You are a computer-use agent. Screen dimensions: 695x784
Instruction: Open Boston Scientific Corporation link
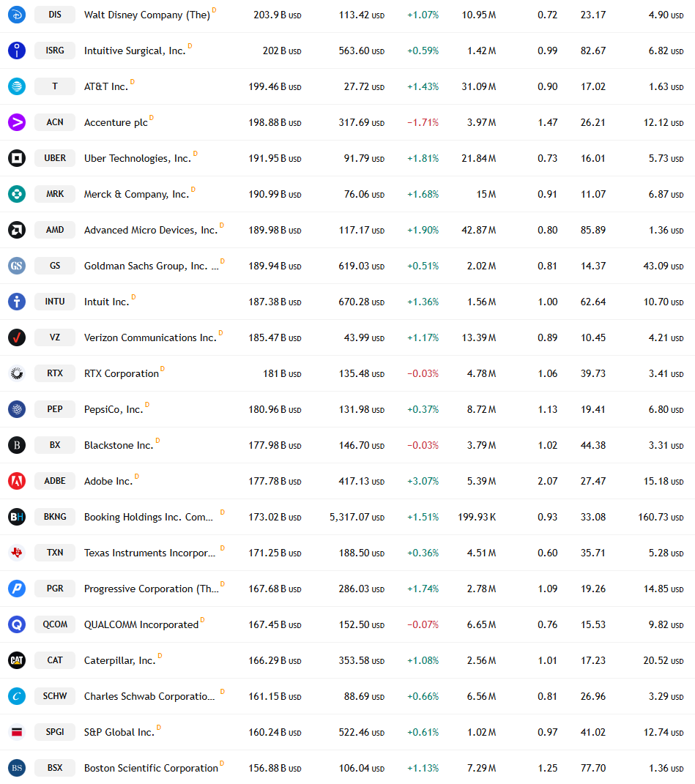pos(151,768)
